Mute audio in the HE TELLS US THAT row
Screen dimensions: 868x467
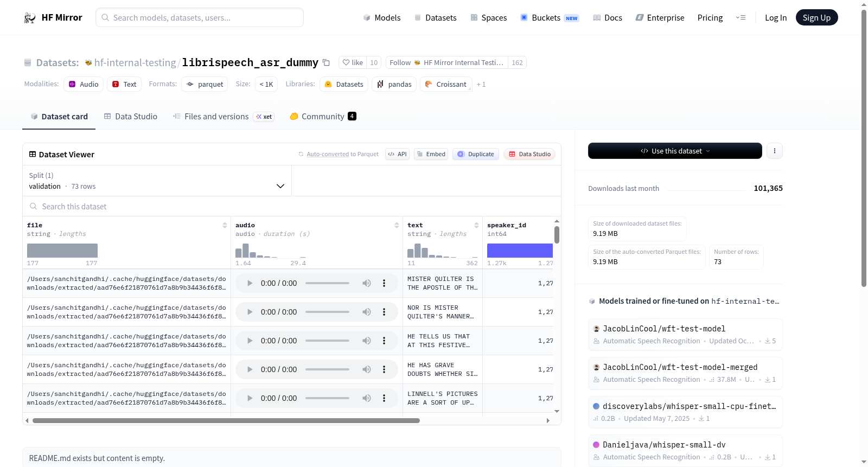(x=367, y=341)
